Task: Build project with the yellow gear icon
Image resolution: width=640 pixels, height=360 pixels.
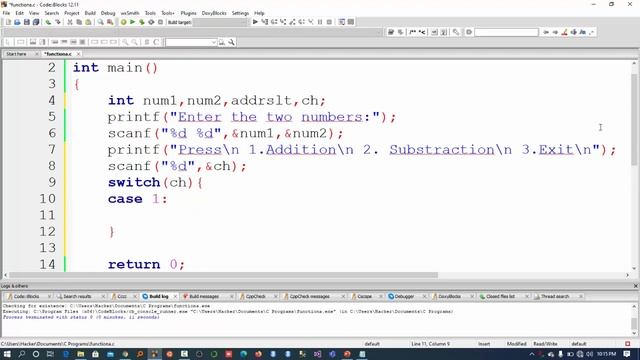Action: tap(123, 22)
